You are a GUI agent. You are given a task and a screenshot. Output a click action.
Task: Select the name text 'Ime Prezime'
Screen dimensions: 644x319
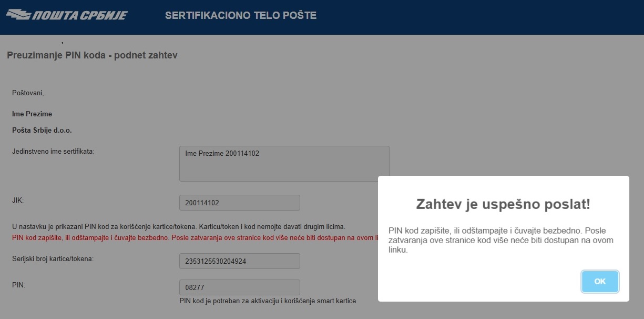click(x=32, y=114)
